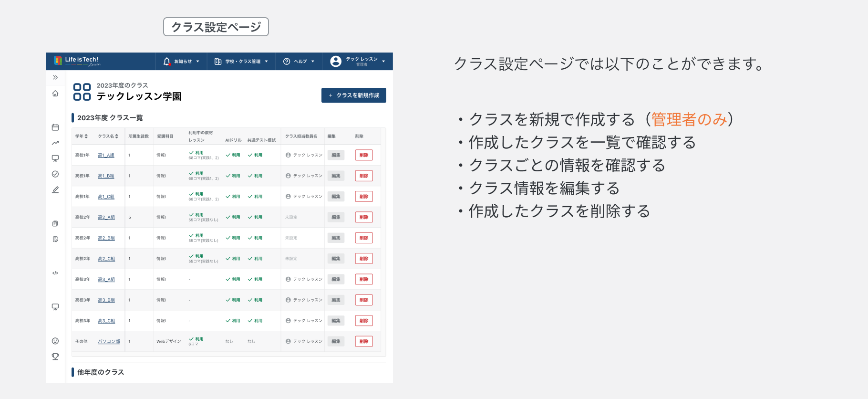Expand the sidebar with double chevron
The width and height of the screenshot is (868, 399).
(x=55, y=77)
